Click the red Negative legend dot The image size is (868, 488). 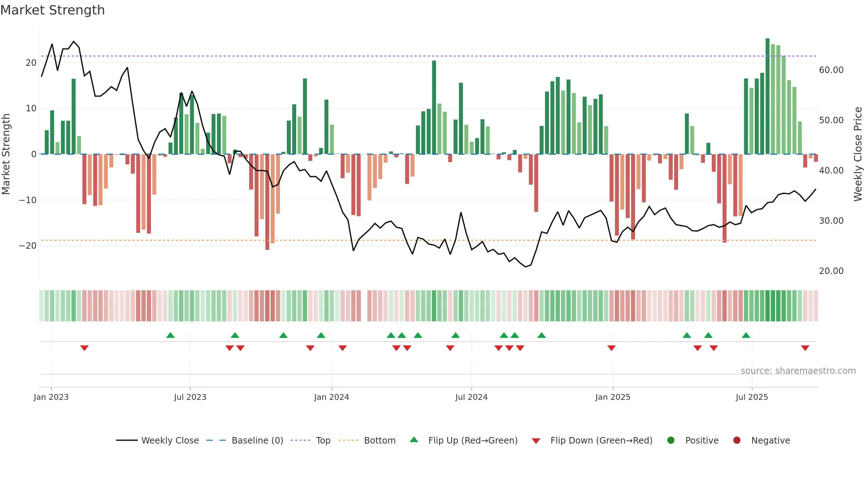pyautogui.click(x=737, y=440)
